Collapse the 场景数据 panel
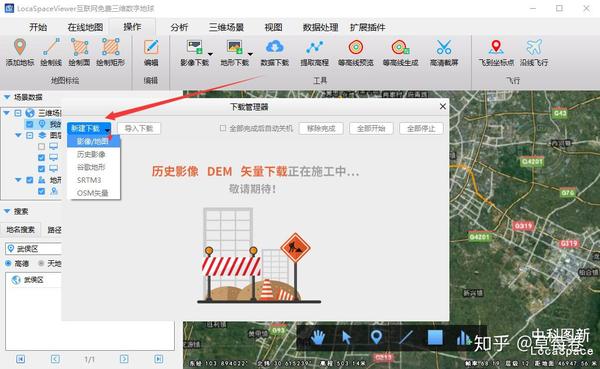The width and height of the screenshot is (600, 369). (x=7, y=97)
